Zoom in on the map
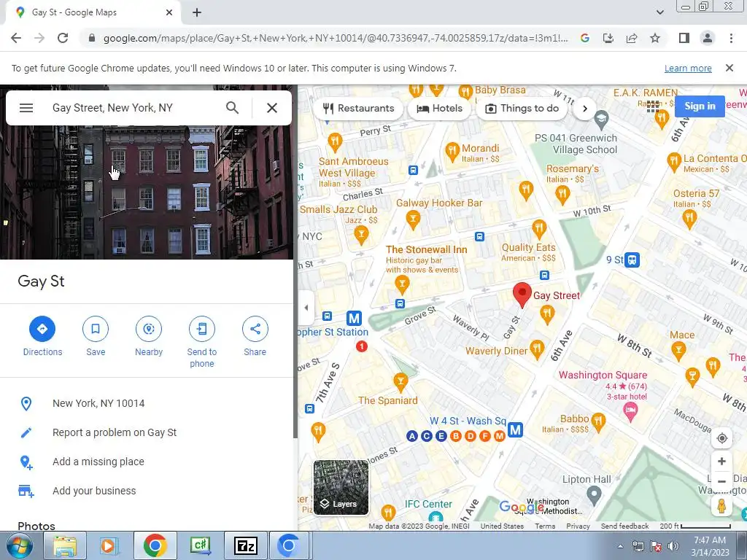Screen dimensions: 747x560 click(721, 461)
